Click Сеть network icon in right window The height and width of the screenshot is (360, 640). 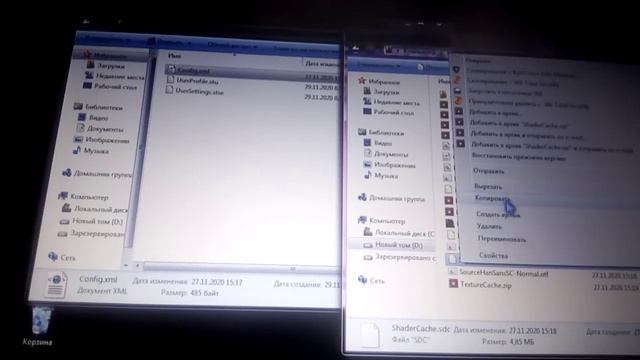point(362,280)
